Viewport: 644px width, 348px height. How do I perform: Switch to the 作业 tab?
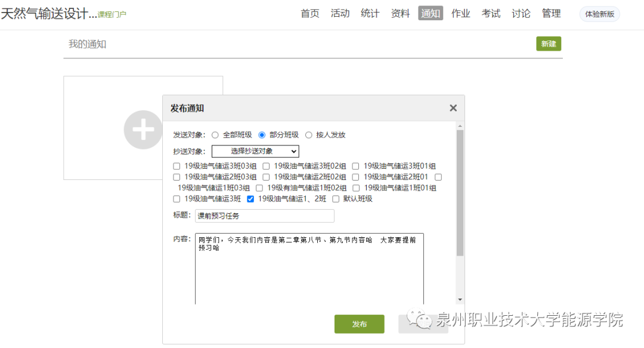coord(461,13)
